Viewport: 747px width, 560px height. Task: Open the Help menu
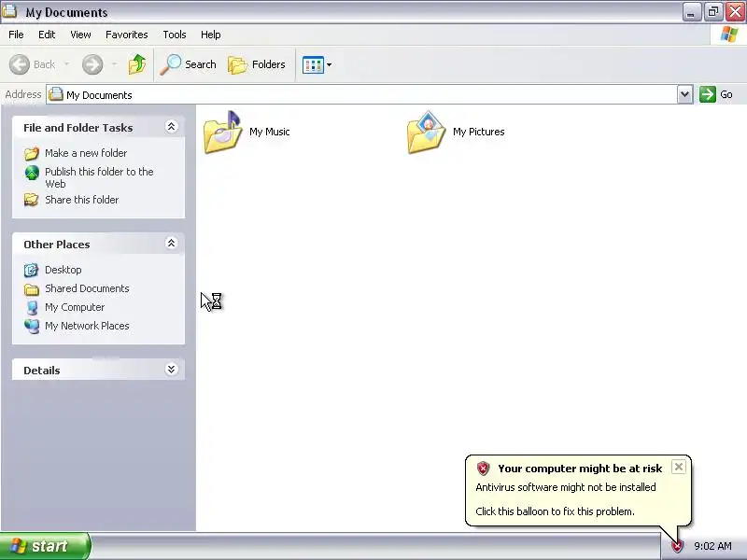point(211,35)
